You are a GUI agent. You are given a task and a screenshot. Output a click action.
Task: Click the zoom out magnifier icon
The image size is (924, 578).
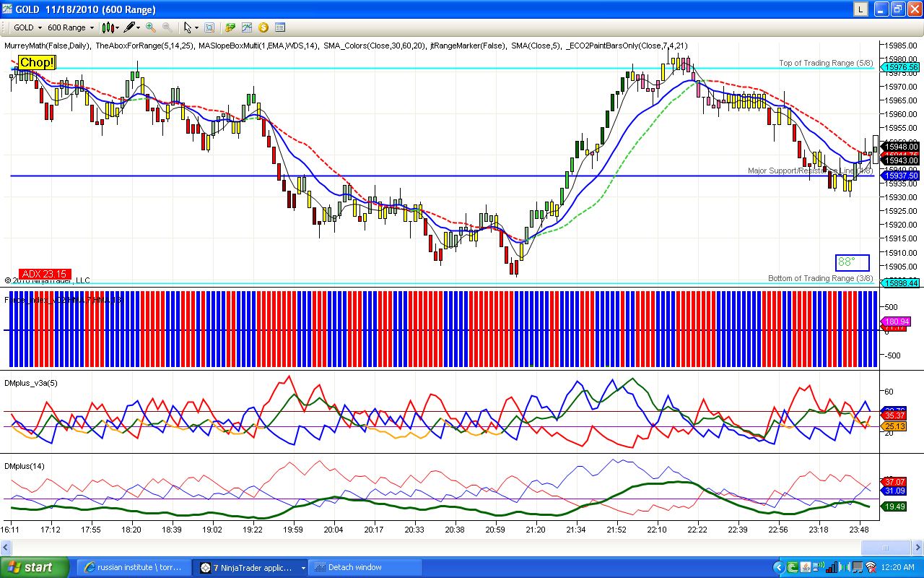click(167, 27)
